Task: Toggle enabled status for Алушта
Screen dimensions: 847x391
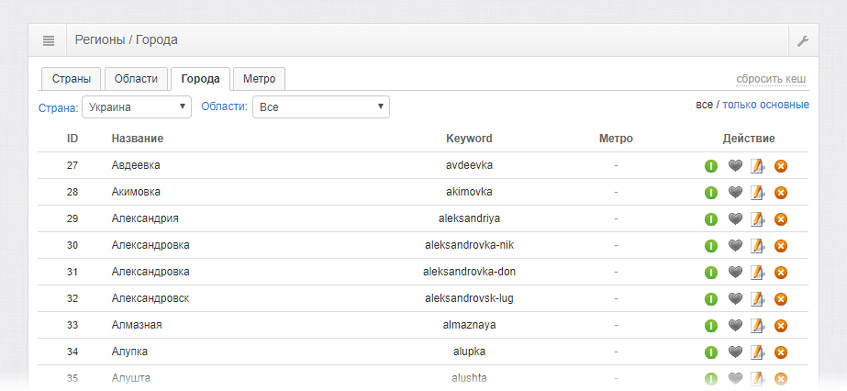Action: 711,379
